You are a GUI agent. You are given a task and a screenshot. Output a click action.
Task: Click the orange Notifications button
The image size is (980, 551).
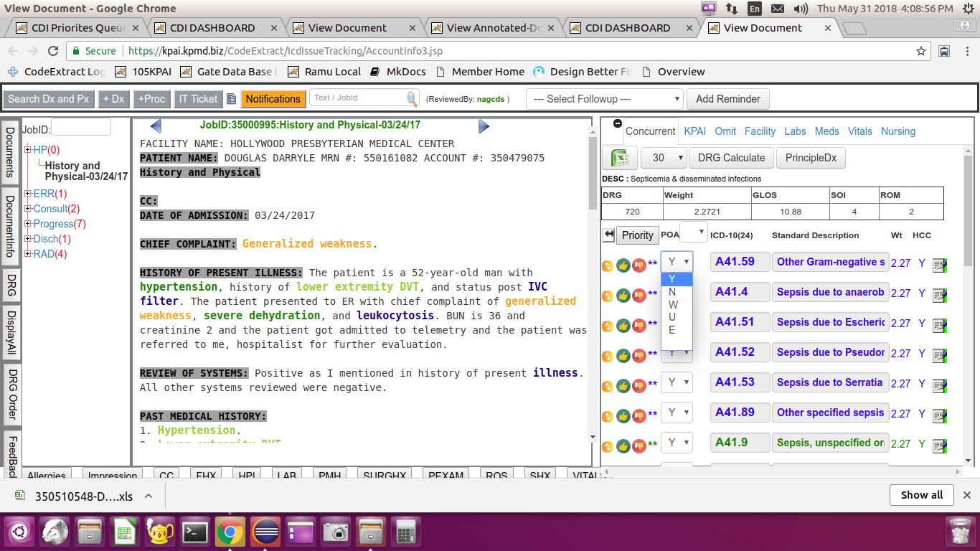point(273,99)
